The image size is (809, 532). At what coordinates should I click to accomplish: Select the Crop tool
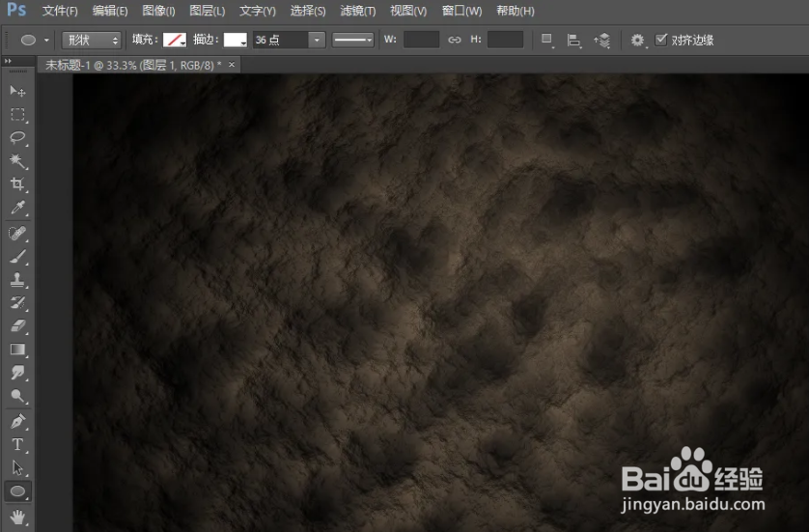[17, 184]
